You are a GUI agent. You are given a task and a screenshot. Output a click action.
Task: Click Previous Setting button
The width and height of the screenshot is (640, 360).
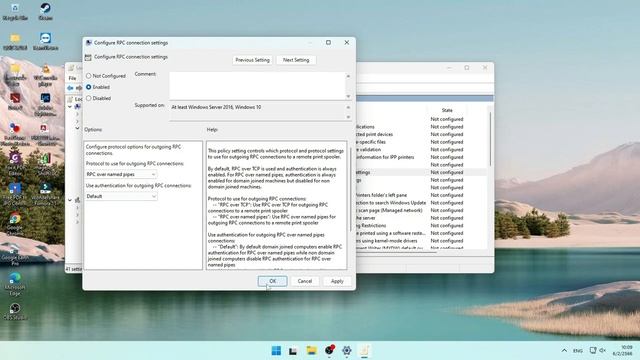(253, 60)
